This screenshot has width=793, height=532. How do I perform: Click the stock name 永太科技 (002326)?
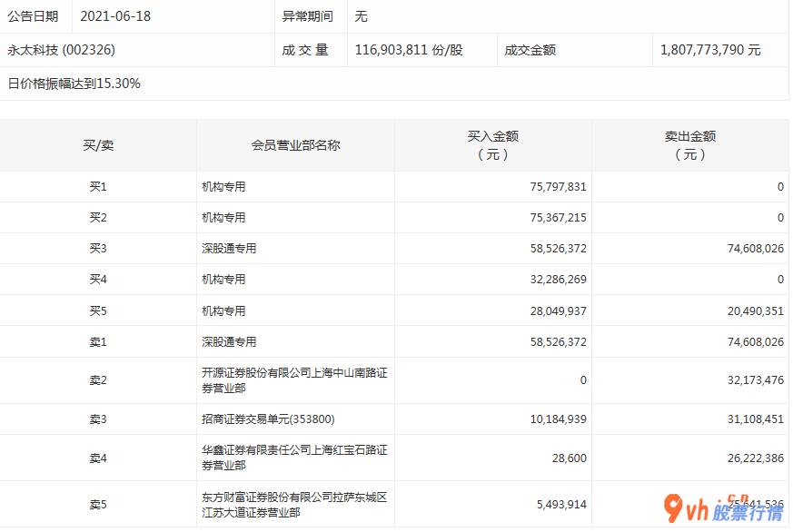(x=61, y=50)
